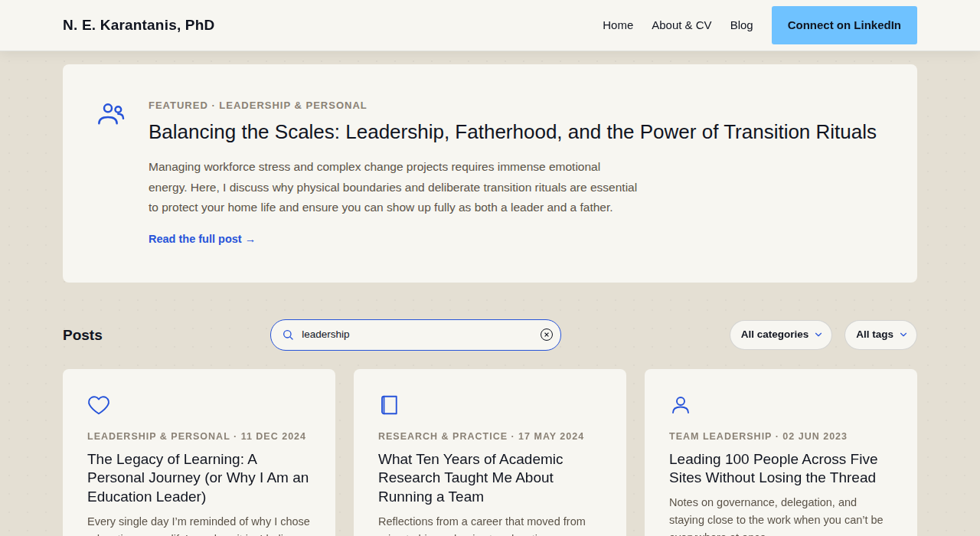Click the Notes on governance, delegation excerpt
980x536 pixels.
pyautogui.click(x=776, y=519)
